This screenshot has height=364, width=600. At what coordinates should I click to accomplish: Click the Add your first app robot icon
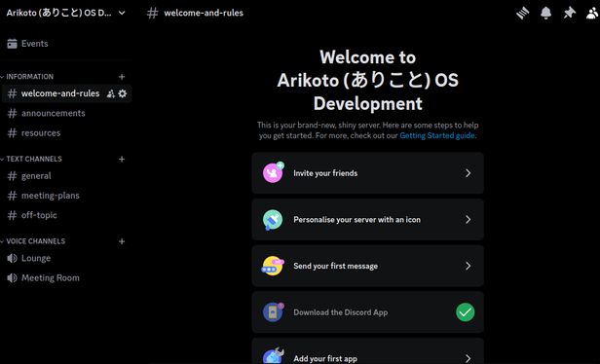(x=273, y=355)
